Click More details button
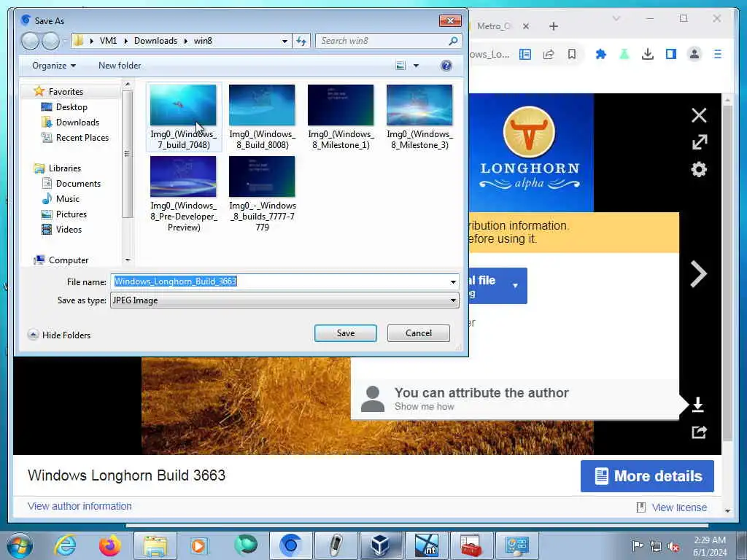 tap(647, 475)
